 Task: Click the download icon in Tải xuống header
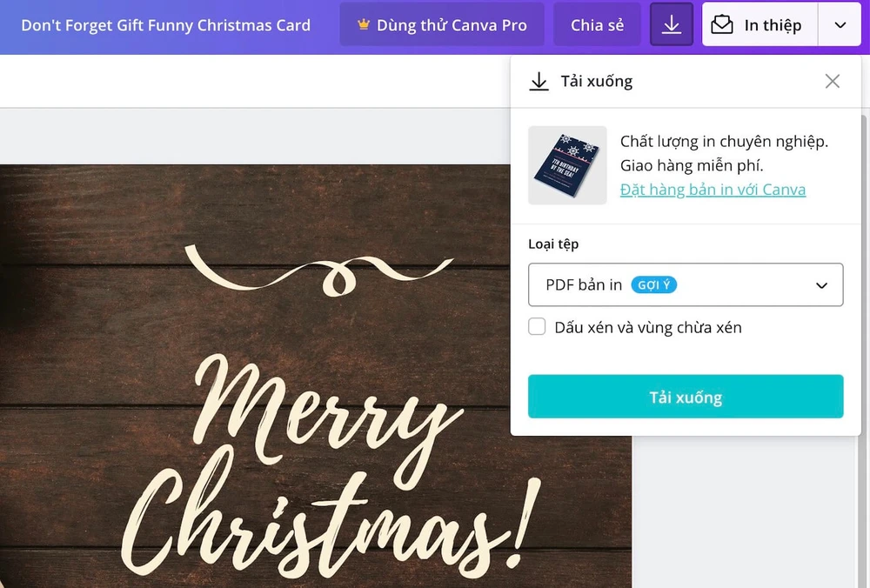[x=539, y=82]
